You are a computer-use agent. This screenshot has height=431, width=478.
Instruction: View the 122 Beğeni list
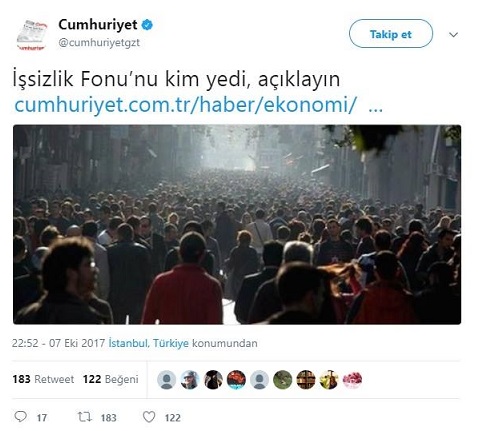point(111,379)
